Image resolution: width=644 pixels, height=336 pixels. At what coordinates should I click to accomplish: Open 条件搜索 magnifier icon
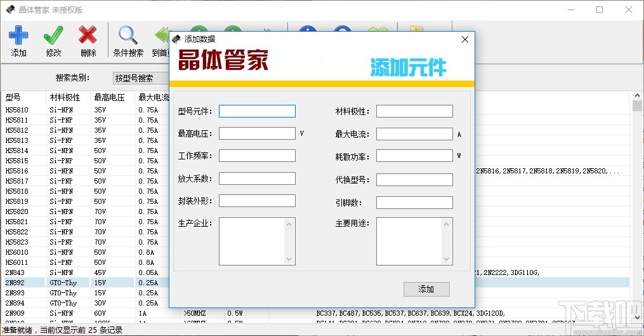(x=128, y=36)
